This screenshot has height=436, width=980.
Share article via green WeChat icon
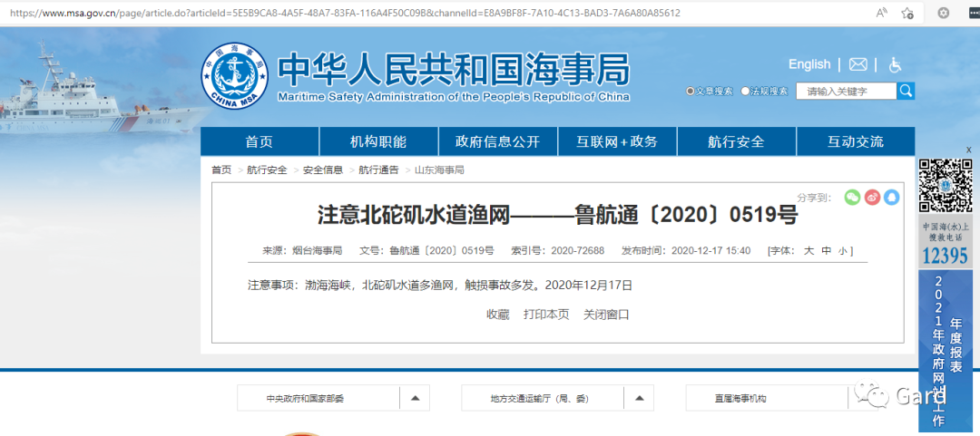click(x=852, y=197)
